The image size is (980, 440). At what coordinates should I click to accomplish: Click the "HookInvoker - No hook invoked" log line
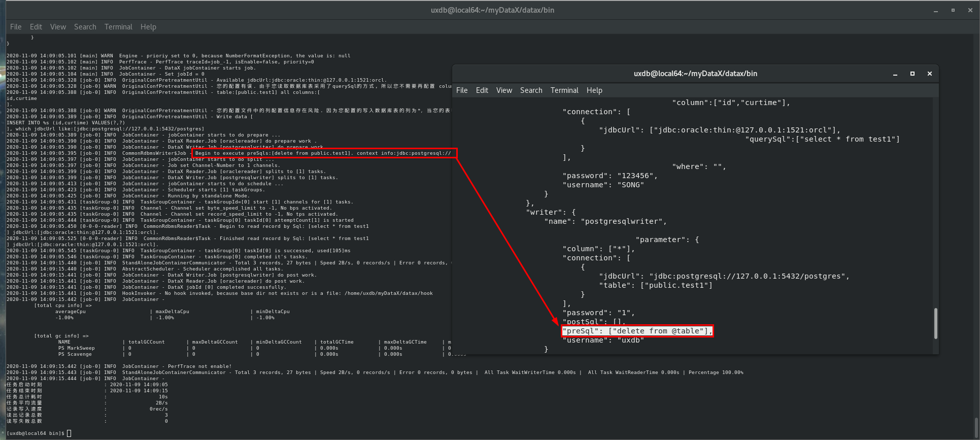click(219, 293)
